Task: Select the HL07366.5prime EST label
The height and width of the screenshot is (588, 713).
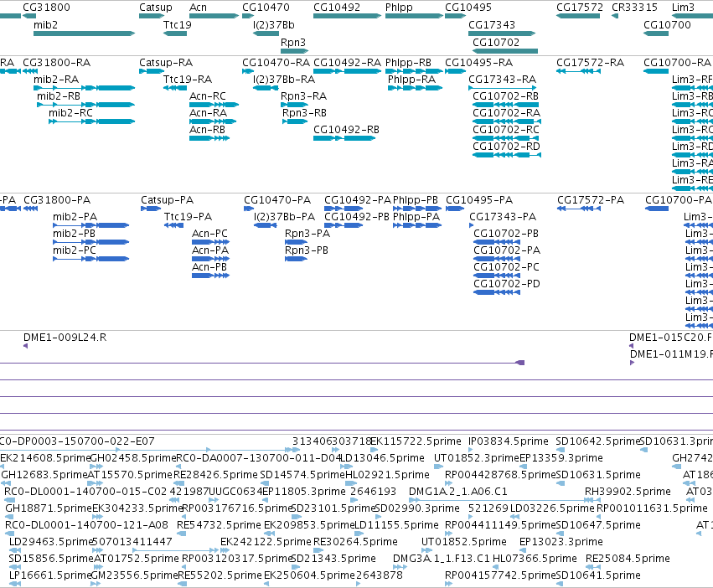Action: [x=535, y=559]
